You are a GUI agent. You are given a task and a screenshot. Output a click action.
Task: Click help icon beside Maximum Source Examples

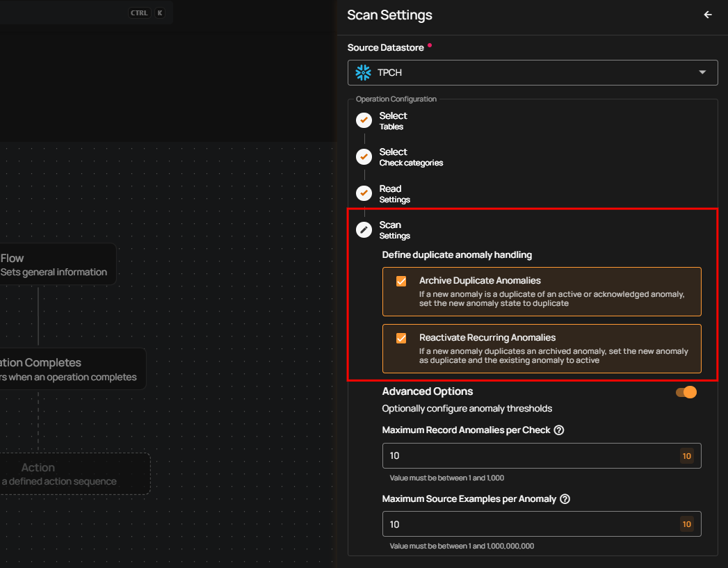click(x=565, y=499)
